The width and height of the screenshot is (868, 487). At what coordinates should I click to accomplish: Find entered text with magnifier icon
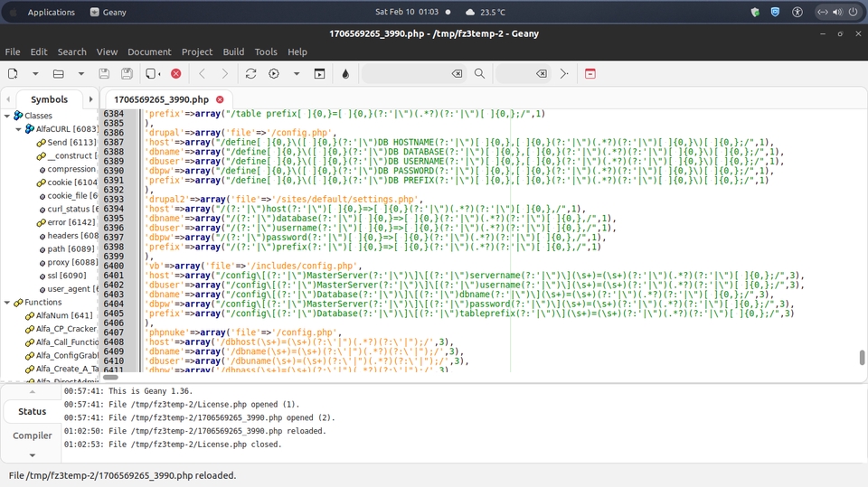479,73
